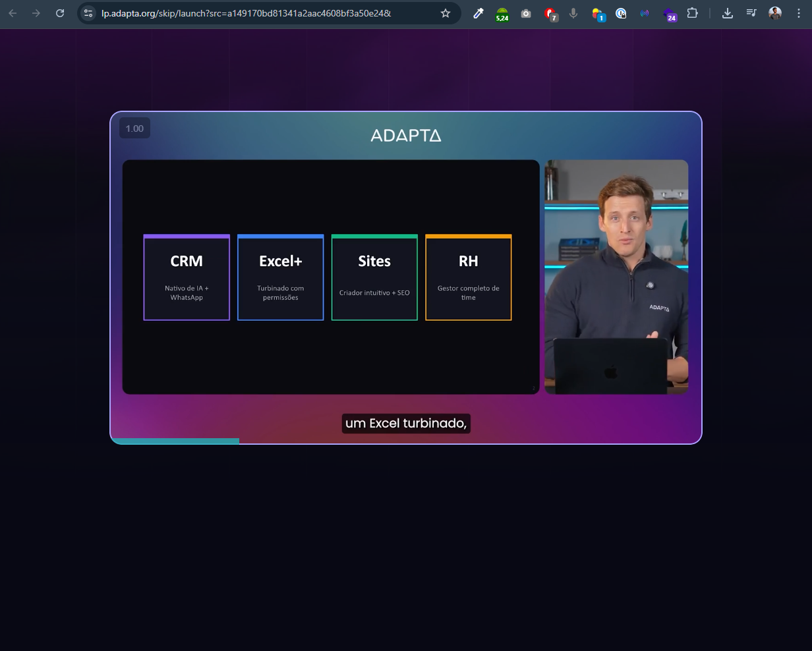Click the media controls icon in toolbar

(751, 13)
